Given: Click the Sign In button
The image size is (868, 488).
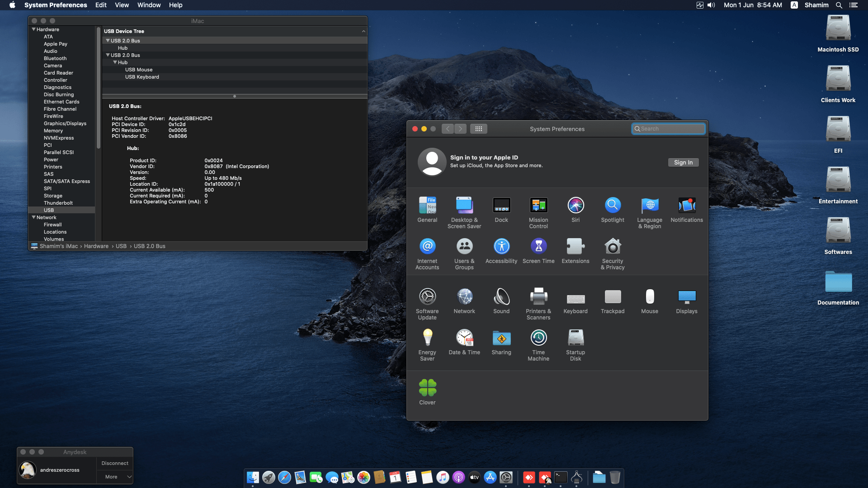Looking at the screenshot, I should [683, 163].
